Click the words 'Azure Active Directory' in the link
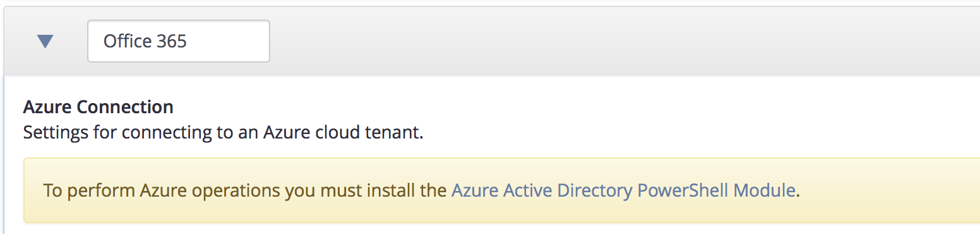The width and height of the screenshot is (980, 234). 542,190
